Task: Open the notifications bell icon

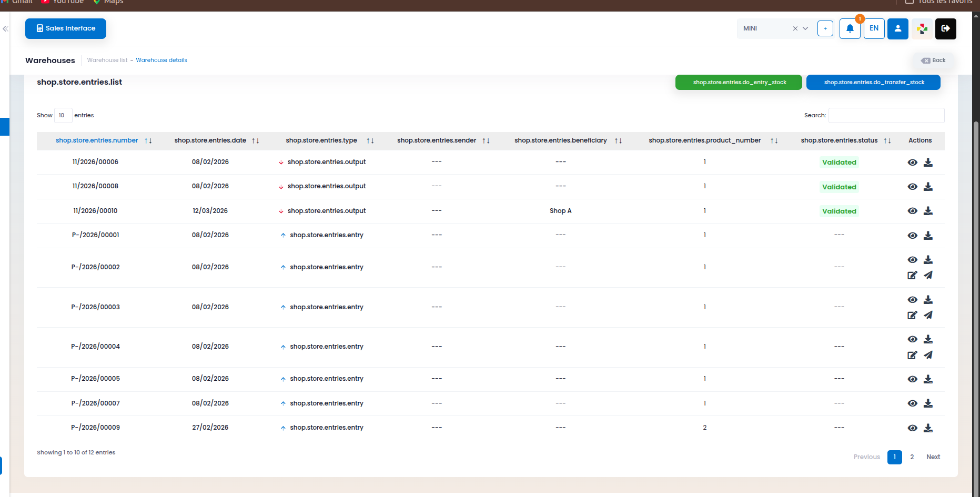Action: click(850, 28)
